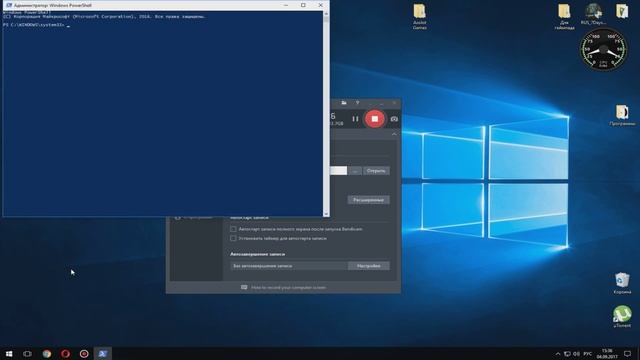This screenshot has height=360, width=640.
Task: Select the Recycle Bin "Корзина" icon
Action: [622, 283]
